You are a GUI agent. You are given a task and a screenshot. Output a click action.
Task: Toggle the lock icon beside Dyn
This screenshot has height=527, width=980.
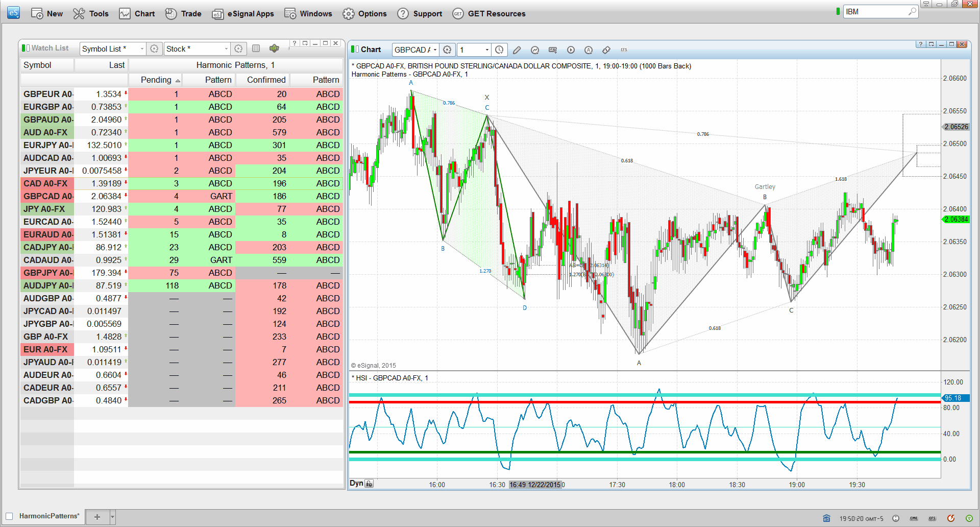point(370,484)
